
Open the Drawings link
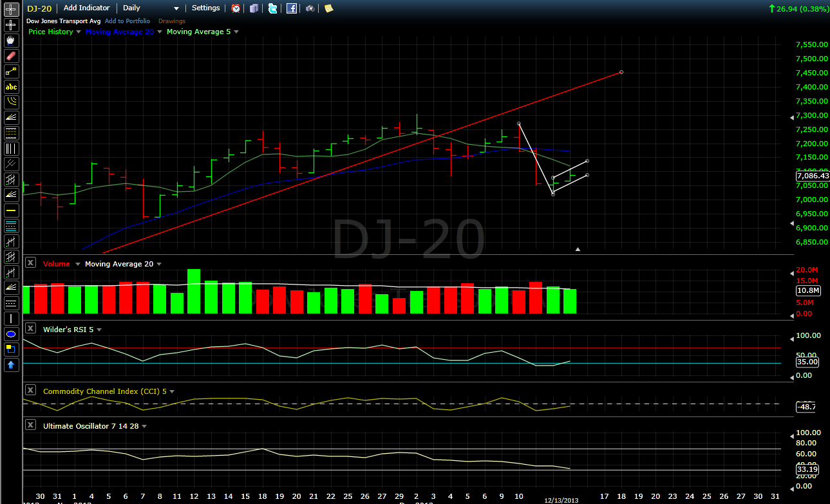[x=171, y=21]
